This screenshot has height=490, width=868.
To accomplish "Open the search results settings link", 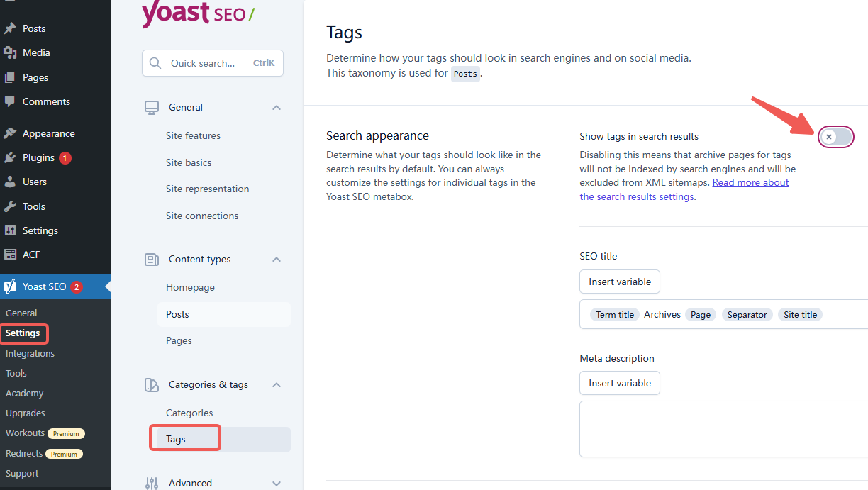I will coord(636,196).
